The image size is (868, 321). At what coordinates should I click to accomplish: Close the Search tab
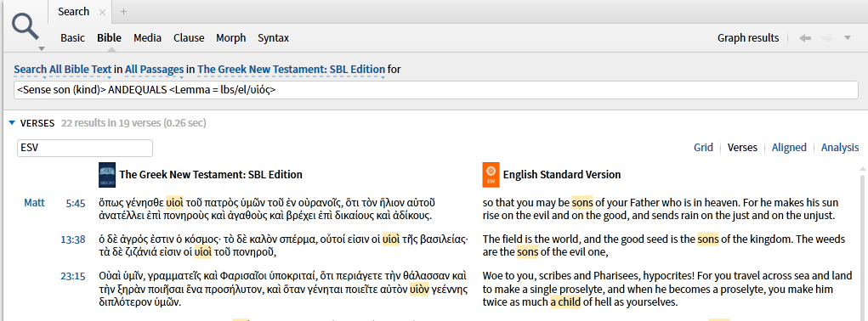(102, 12)
